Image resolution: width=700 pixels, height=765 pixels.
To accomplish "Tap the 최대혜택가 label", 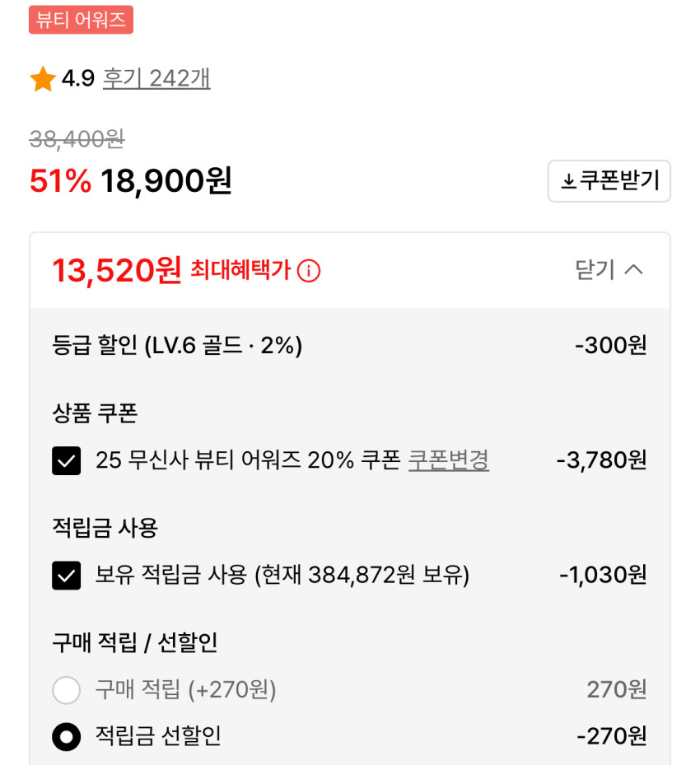I will [x=240, y=269].
